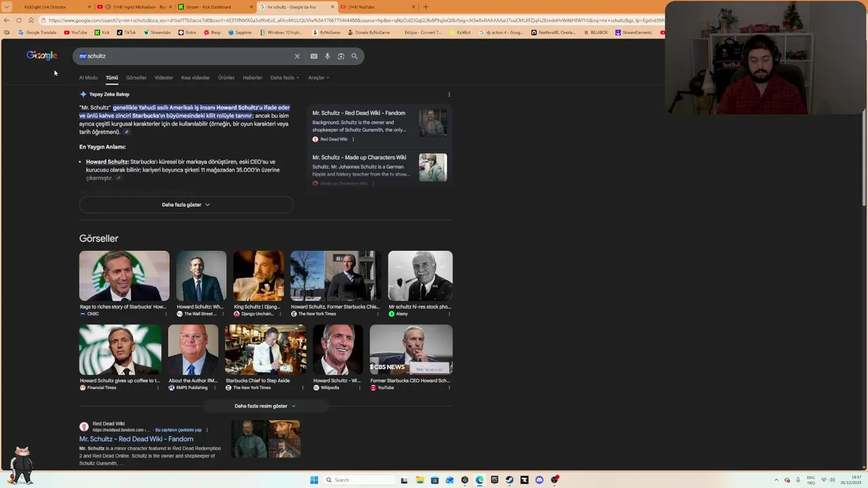Open the StreamElements bookmark
The image size is (868, 488).
(x=633, y=33)
